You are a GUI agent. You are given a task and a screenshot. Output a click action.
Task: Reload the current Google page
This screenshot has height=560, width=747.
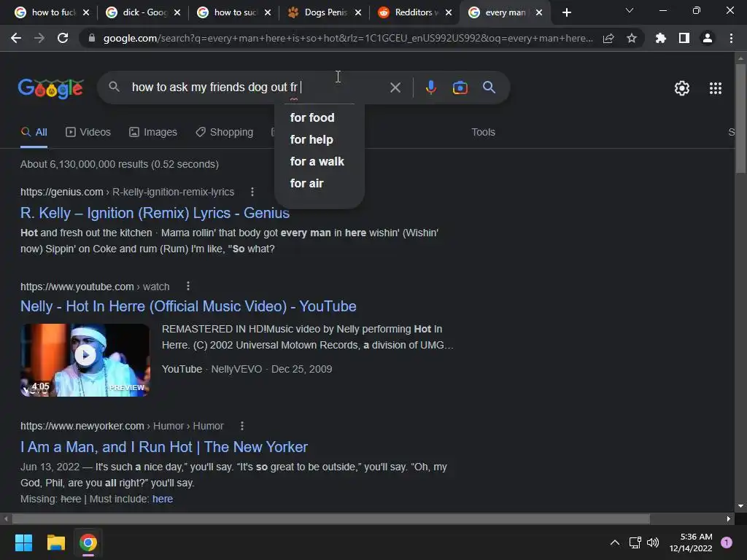click(63, 38)
